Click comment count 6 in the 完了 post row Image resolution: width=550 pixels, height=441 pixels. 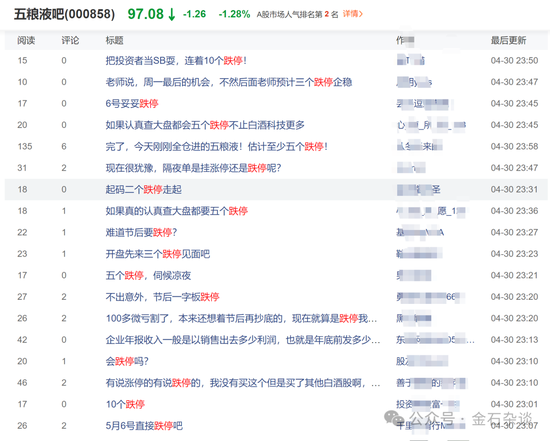coord(64,146)
